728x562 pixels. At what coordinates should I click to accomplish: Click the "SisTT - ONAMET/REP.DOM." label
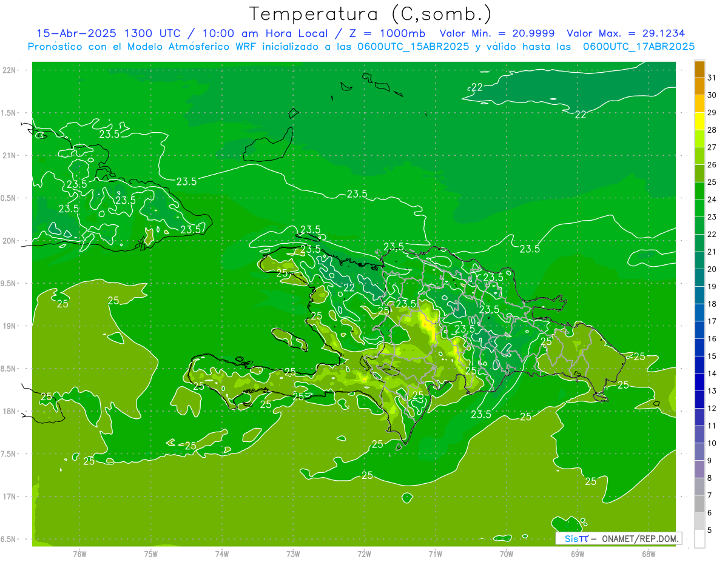pyautogui.click(x=618, y=538)
